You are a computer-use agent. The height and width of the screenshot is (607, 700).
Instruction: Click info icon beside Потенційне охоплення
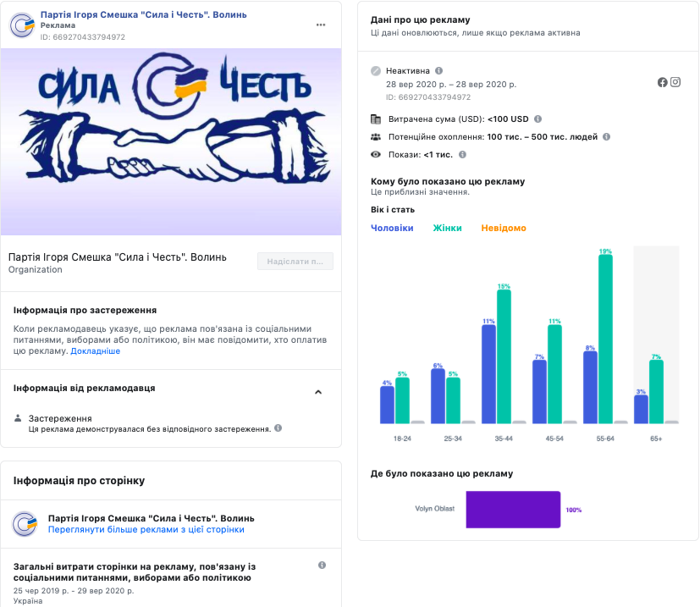point(606,136)
